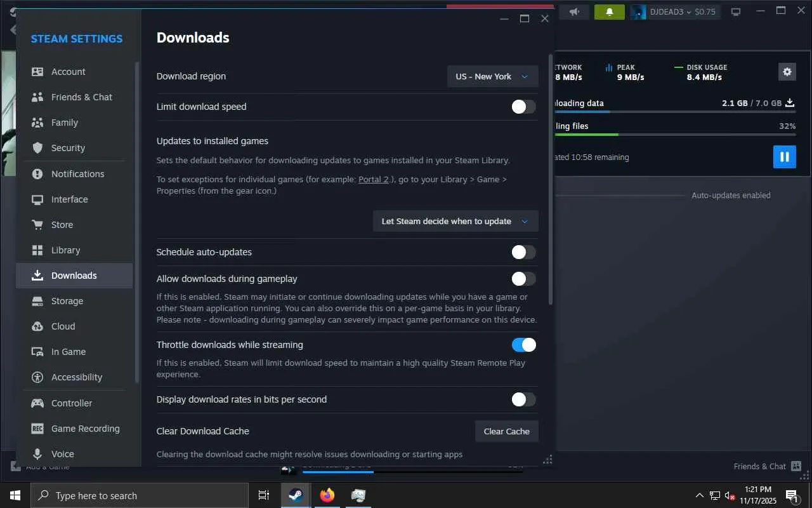Click the taskbar app next to Firefox
Viewport: 812px width, 508px height.
tap(358, 495)
